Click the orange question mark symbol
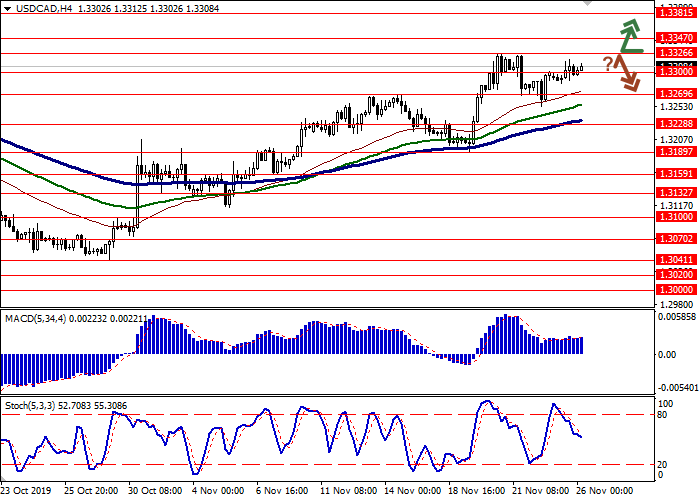700x500 pixels. (x=607, y=64)
